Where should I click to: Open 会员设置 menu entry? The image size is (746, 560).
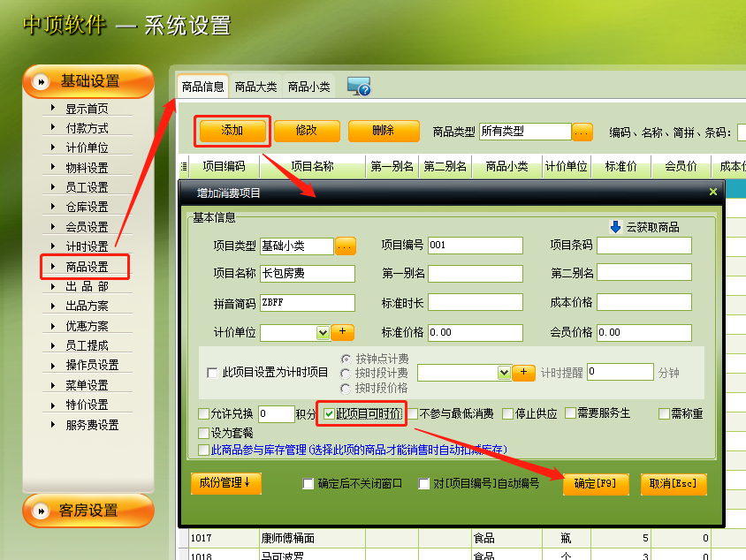tap(87, 226)
